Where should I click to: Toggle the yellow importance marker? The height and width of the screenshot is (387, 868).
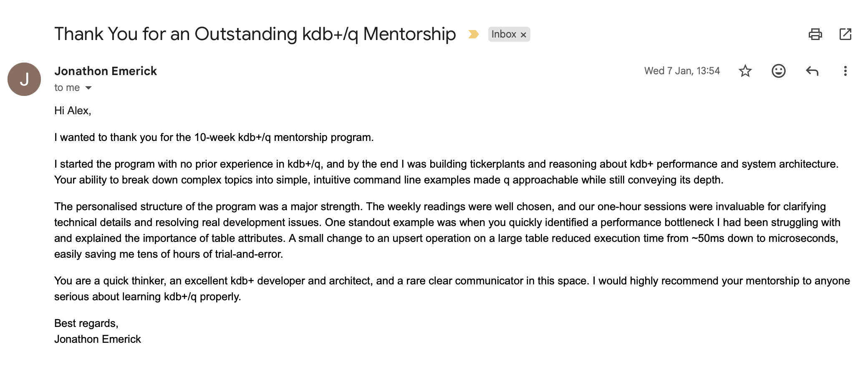tap(473, 34)
